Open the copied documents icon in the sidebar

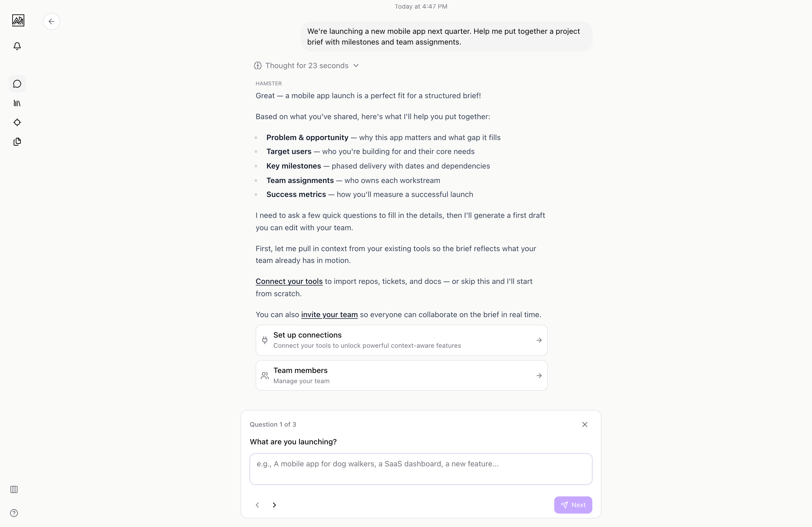(17, 142)
